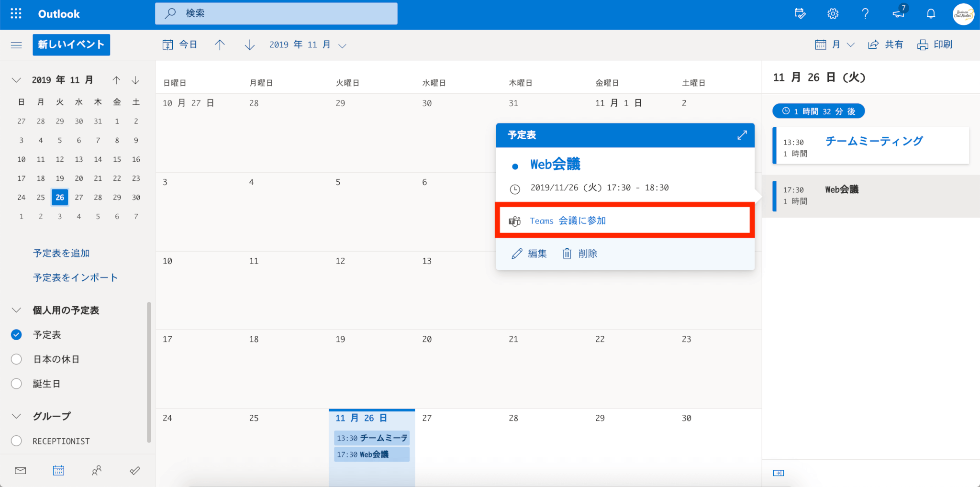This screenshot has height=487, width=980.
Task: Delete the event with the trash icon
Action: pyautogui.click(x=580, y=254)
